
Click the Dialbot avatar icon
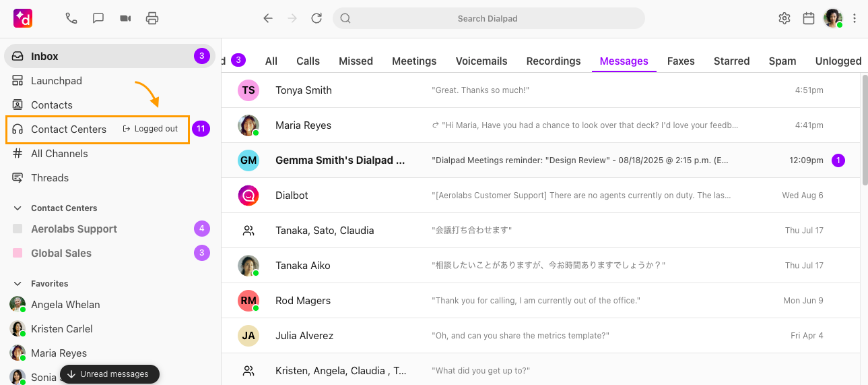[x=248, y=196]
